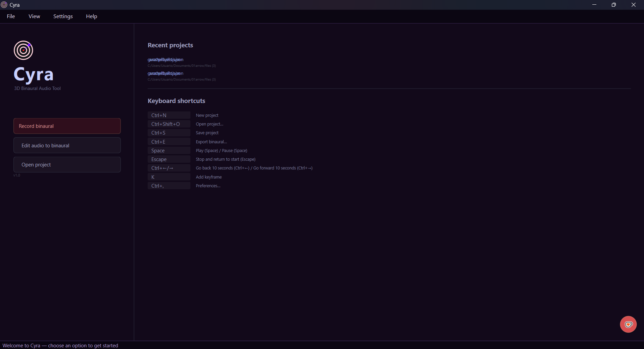Screen dimensions: 644x349
Task: Open the Settings menu
Action: coord(63,16)
